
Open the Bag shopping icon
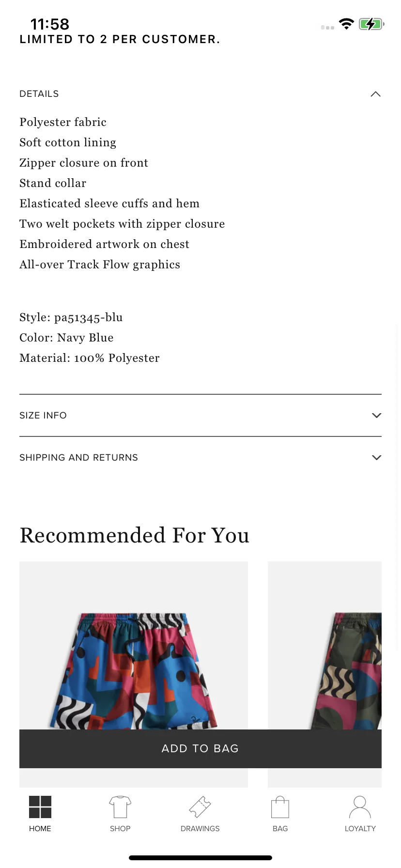(x=280, y=807)
